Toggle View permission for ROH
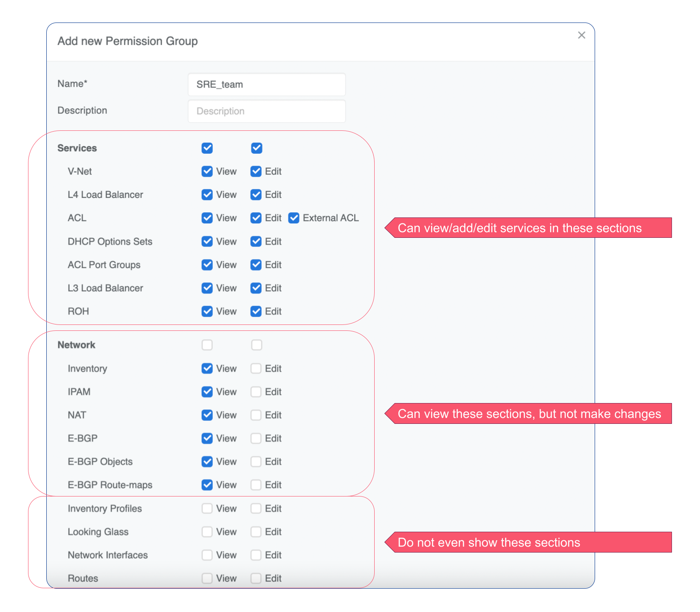 click(x=207, y=311)
